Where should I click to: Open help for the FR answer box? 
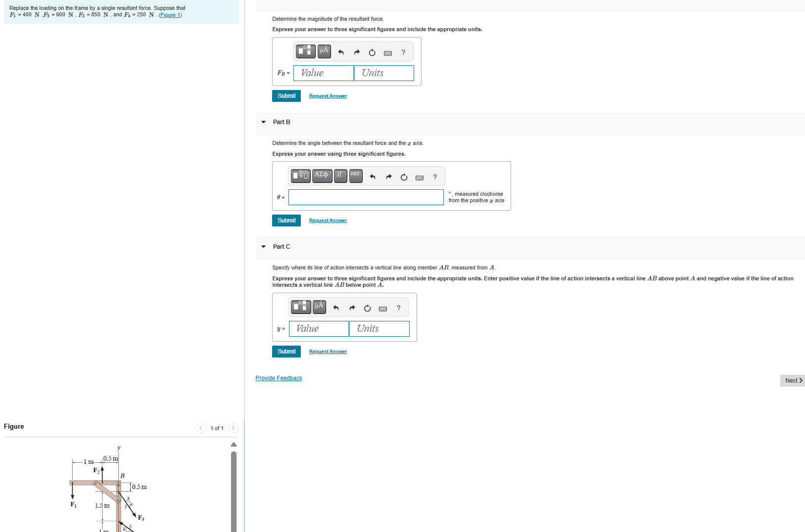click(403, 52)
